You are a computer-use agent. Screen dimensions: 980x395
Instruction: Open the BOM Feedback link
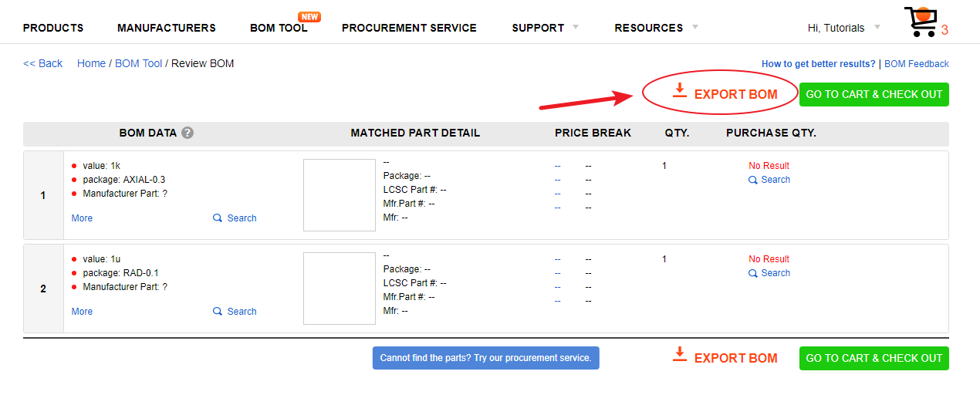(x=916, y=64)
